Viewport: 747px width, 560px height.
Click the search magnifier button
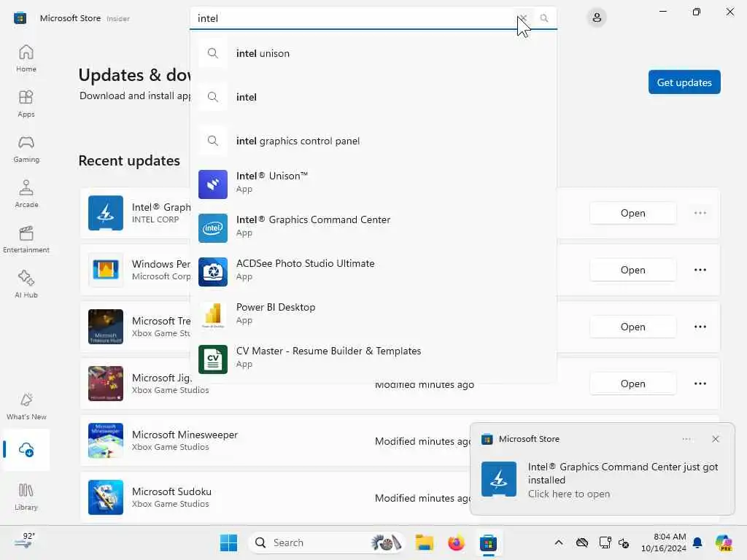(544, 18)
